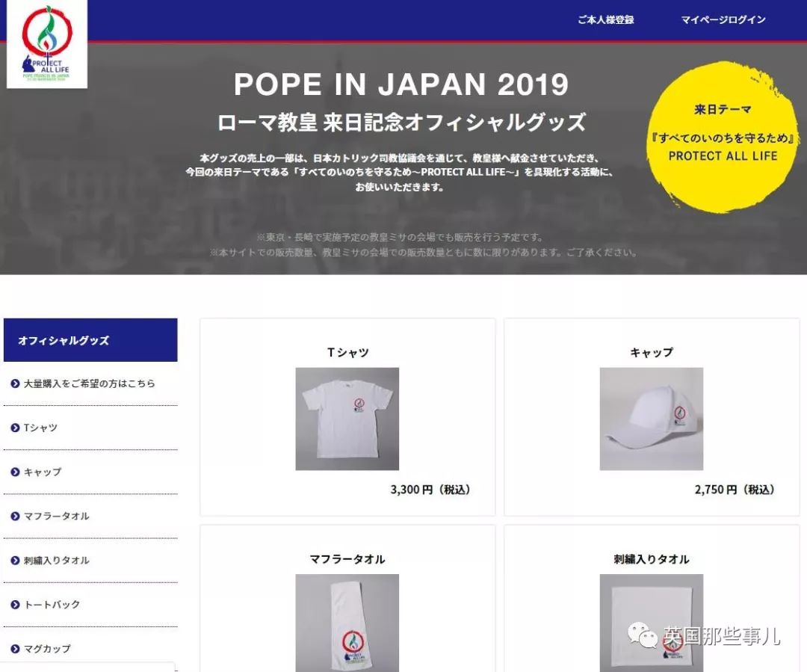Click arrow icon beside キャップ sidebar entry
The height and width of the screenshot is (672, 807).
(15, 472)
